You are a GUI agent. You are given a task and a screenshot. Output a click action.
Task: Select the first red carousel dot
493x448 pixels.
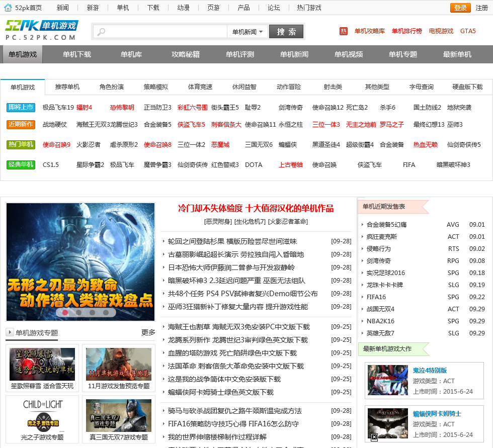pos(65,313)
